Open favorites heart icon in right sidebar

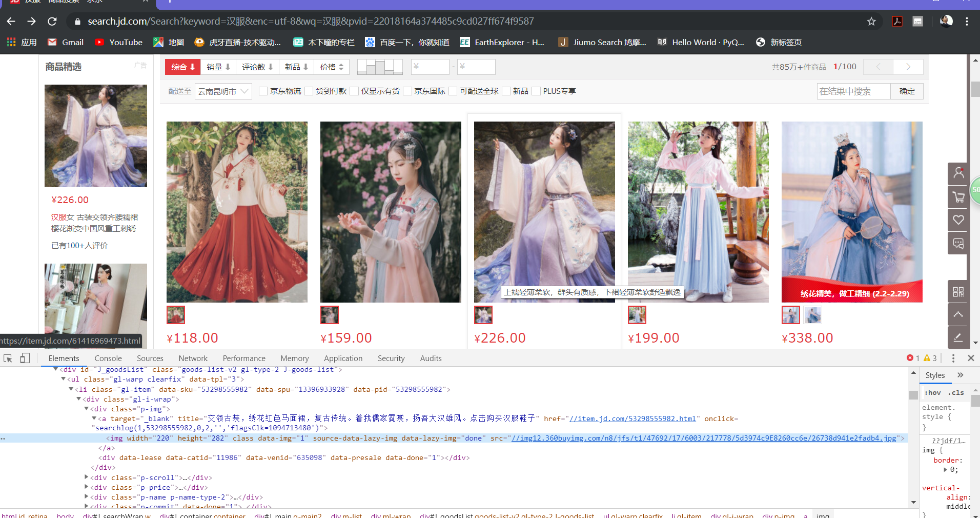[958, 220]
